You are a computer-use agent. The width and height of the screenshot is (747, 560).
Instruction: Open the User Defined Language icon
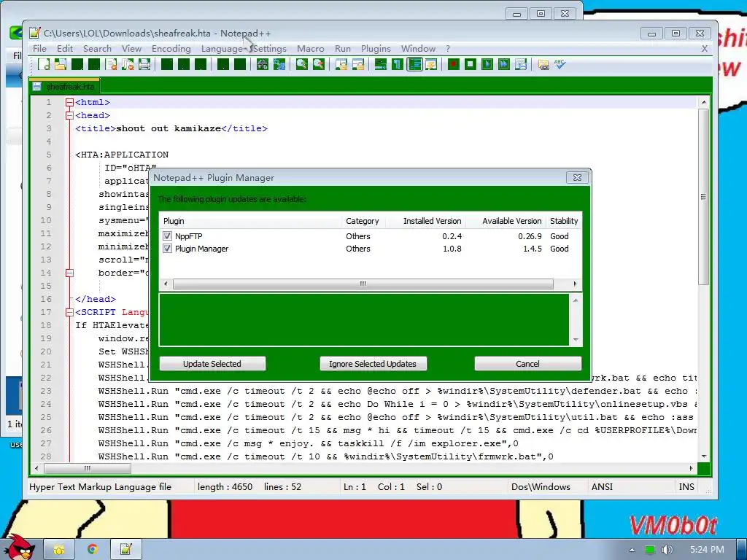tap(431, 64)
